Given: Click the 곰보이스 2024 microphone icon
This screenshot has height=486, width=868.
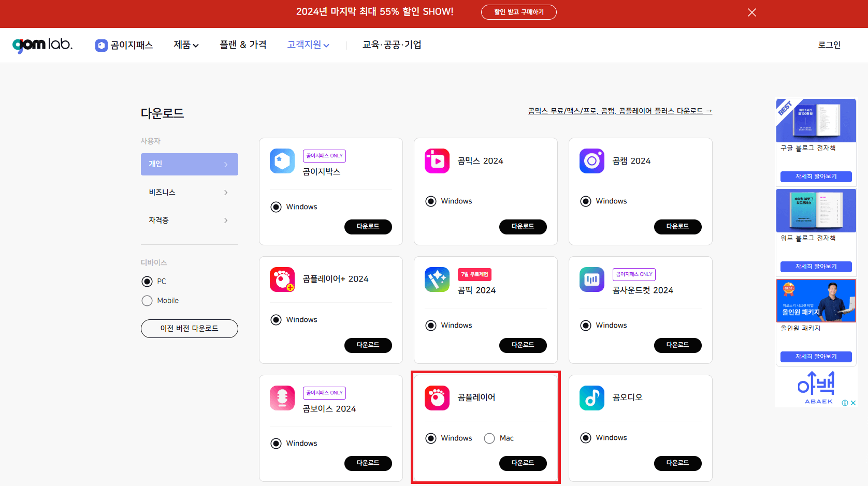Looking at the screenshot, I should [282, 398].
